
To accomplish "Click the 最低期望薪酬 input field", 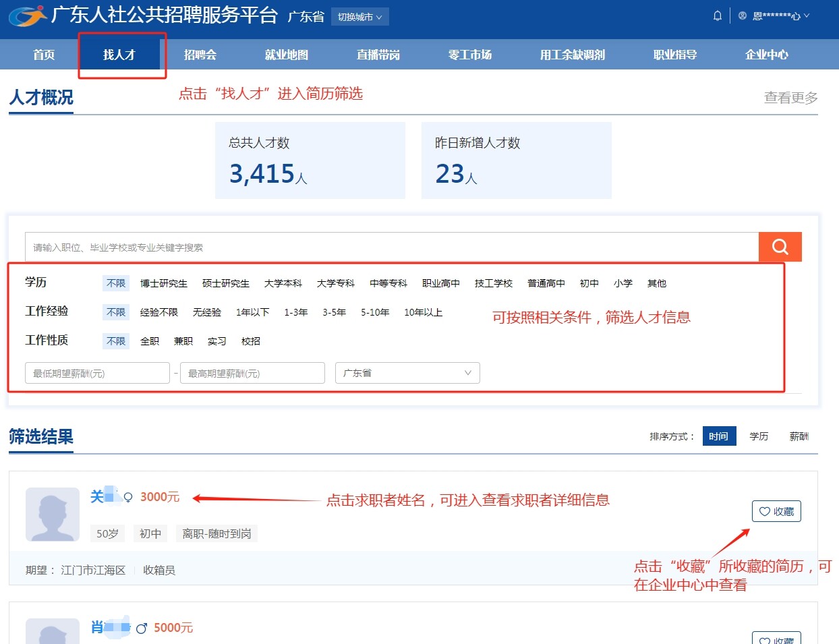I will 97,373.
